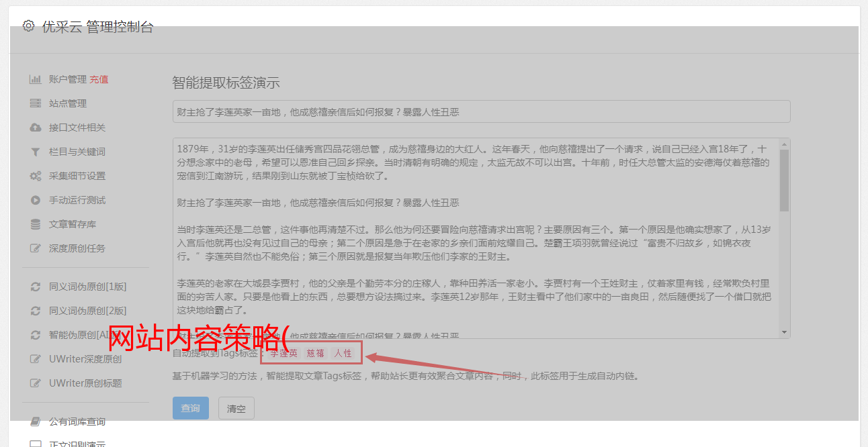Screen dimensions: 868x447
Task: Click the edit icon for UWriter原创标题
Action: 36,383
